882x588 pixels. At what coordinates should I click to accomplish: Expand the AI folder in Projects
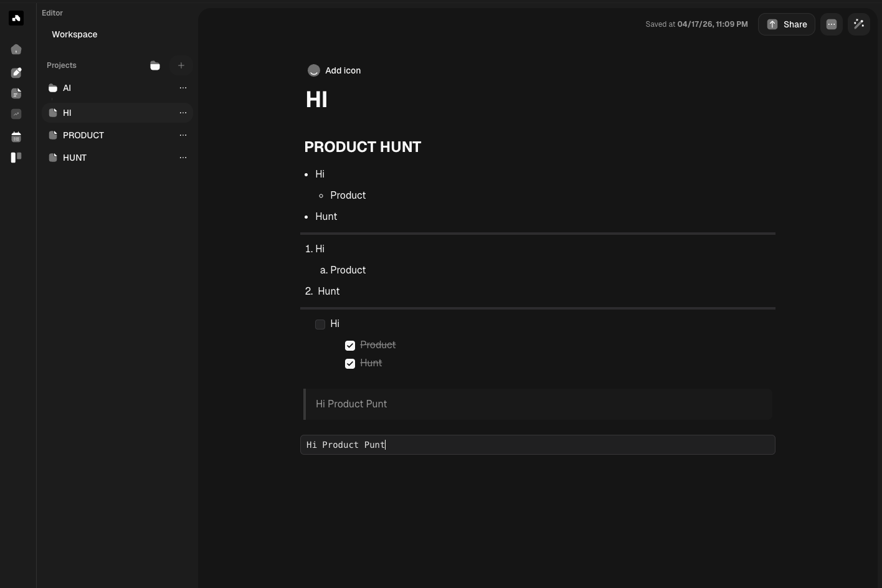(x=117, y=88)
